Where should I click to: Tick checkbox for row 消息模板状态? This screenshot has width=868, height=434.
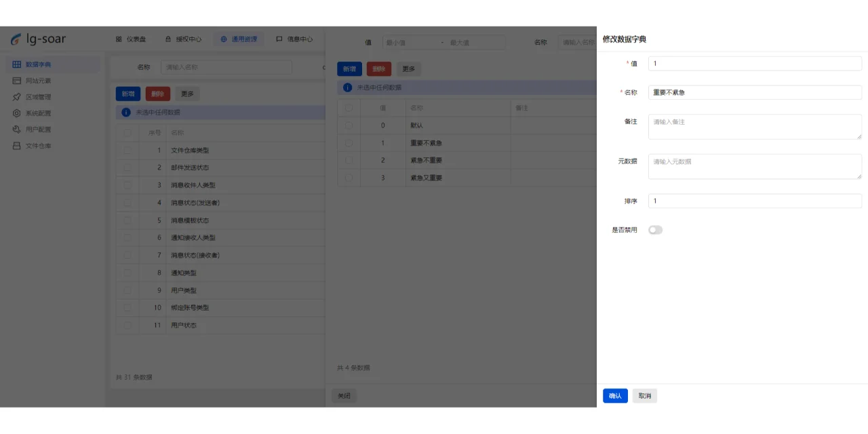tap(127, 220)
